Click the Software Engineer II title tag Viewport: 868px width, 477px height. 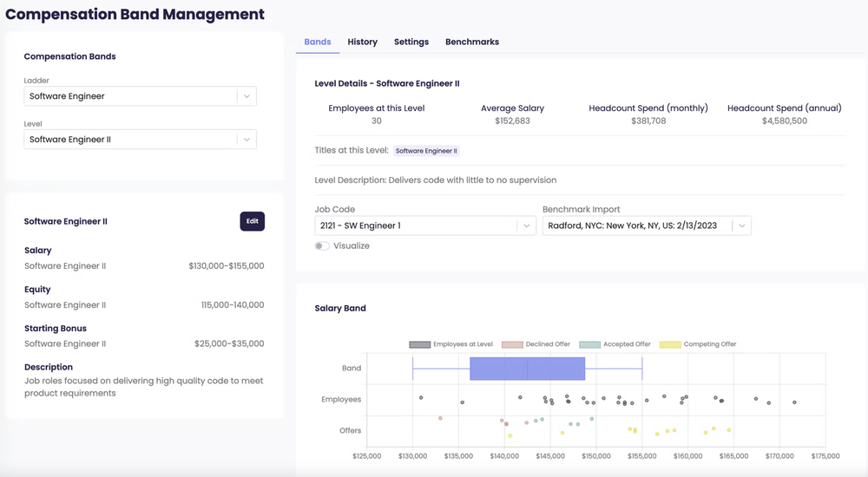coord(426,151)
